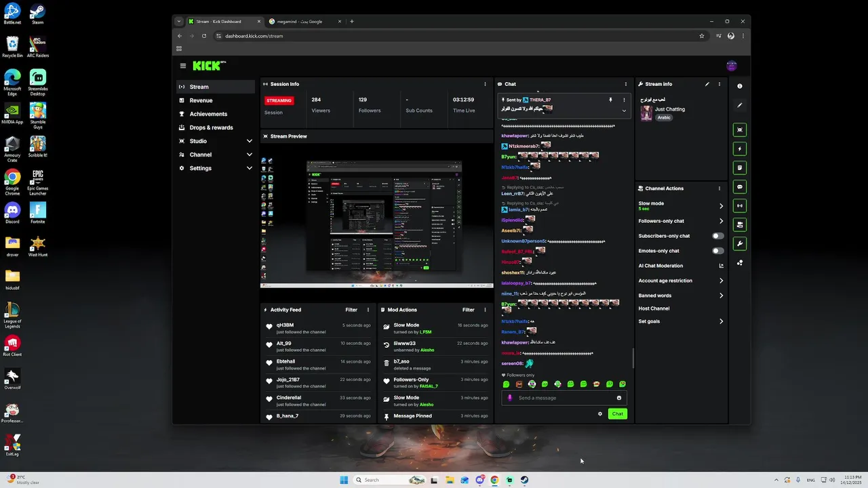Image resolution: width=868 pixels, height=488 pixels.
Task: Toggle Emotes-only chat switch
Action: click(x=717, y=251)
